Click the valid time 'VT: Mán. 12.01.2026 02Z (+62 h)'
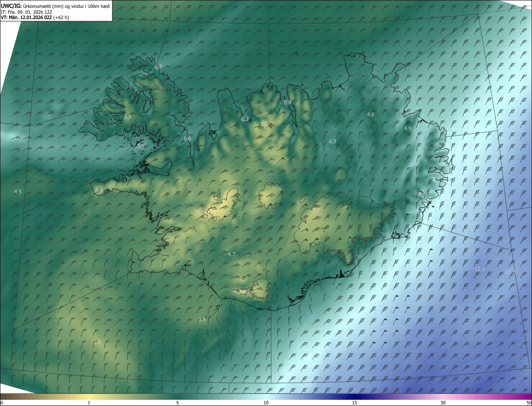The height and width of the screenshot is (406, 532). [x=35, y=17]
